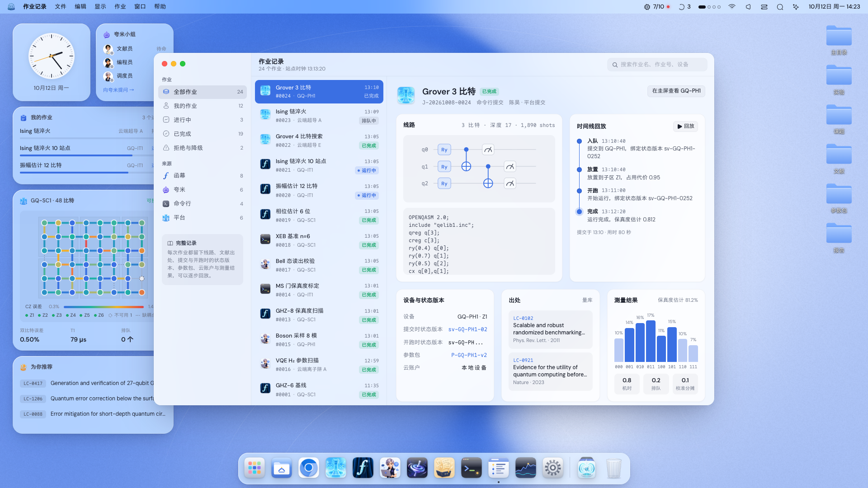Open the 参数包 desktop folder
Screen dimensions: 868x488
point(839,199)
